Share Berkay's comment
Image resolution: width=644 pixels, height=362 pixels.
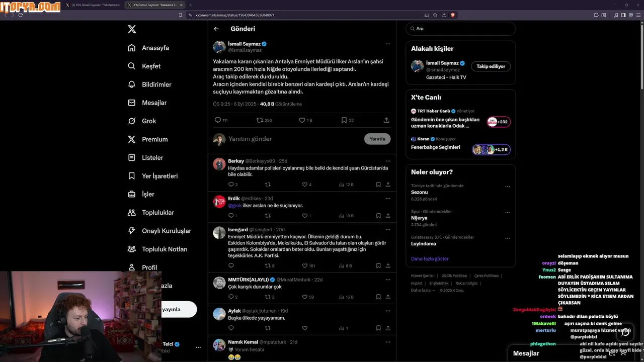pyautogui.click(x=388, y=185)
